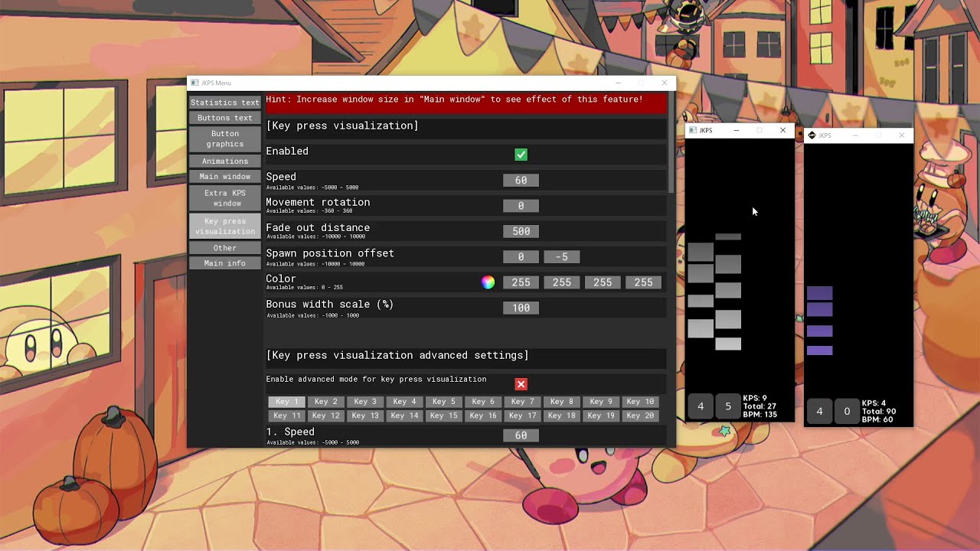Minimize the JKPS Menu window

point(619,83)
